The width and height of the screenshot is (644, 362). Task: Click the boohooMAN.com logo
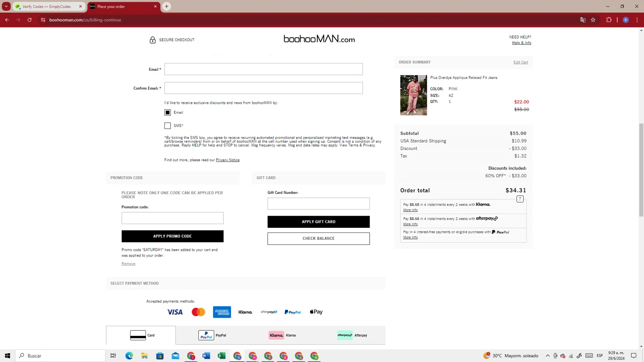319,39
